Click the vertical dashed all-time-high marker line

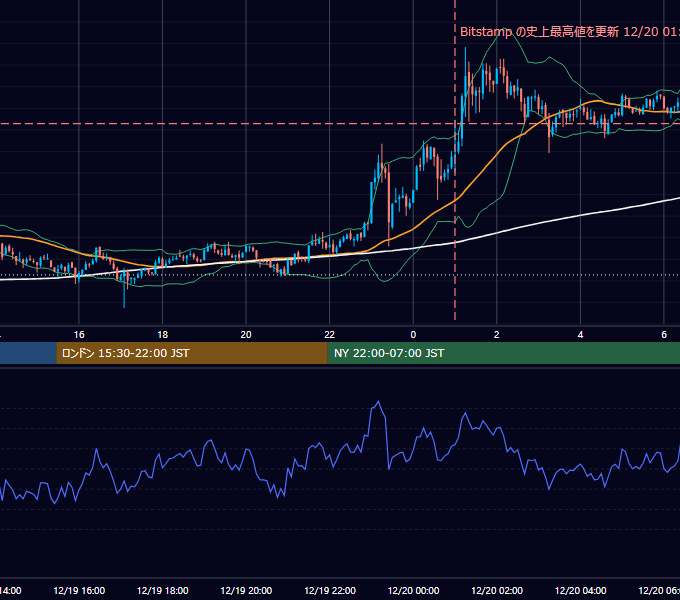(455, 160)
